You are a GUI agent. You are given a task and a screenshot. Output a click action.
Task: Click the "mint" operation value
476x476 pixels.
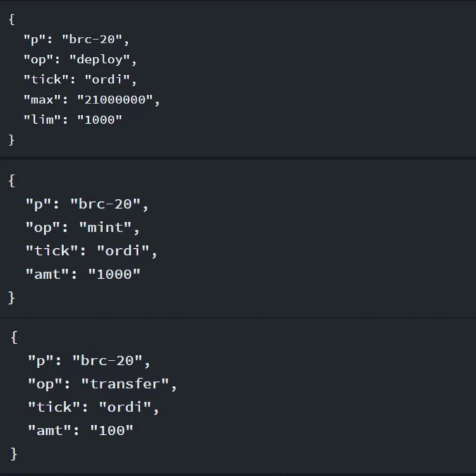tap(109, 227)
